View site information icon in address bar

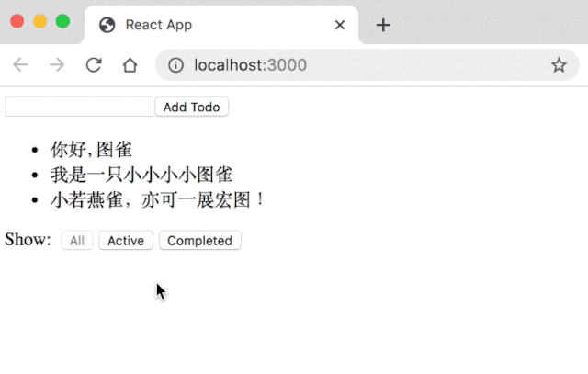click(x=175, y=65)
